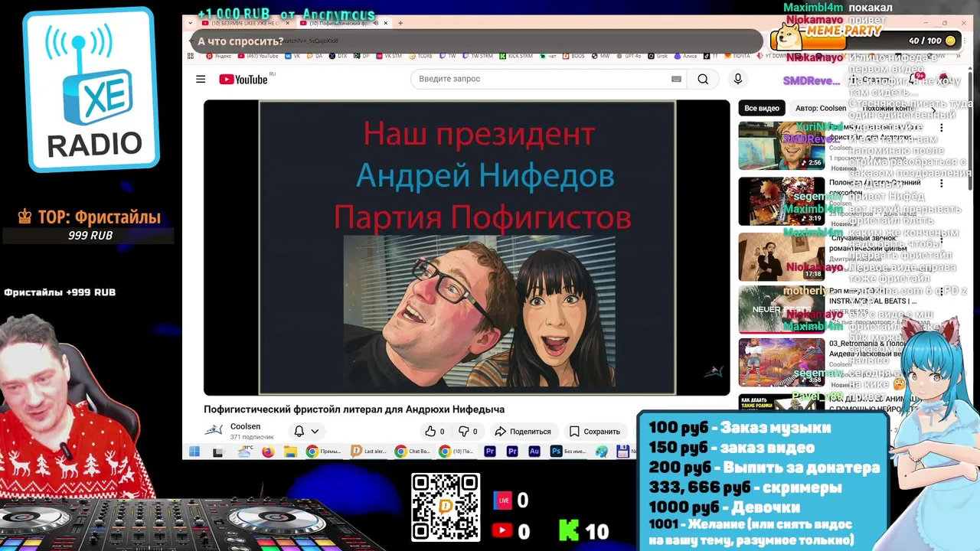Open the Windows Start menu
The image size is (980, 551).
point(194,452)
